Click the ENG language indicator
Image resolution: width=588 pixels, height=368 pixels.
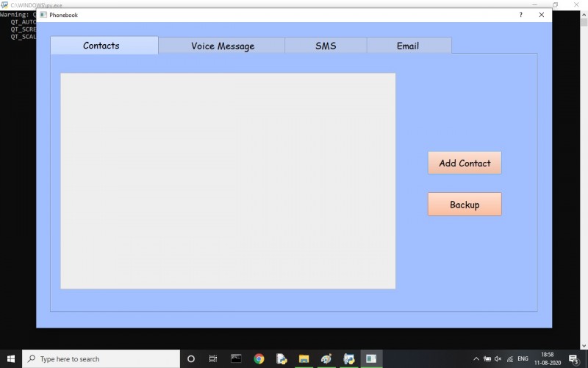click(x=523, y=359)
